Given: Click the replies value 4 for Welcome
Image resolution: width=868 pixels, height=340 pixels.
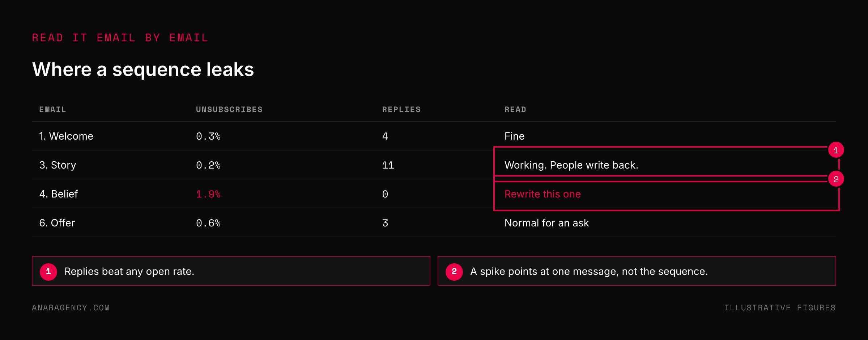Looking at the screenshot, I should [385, 136].
